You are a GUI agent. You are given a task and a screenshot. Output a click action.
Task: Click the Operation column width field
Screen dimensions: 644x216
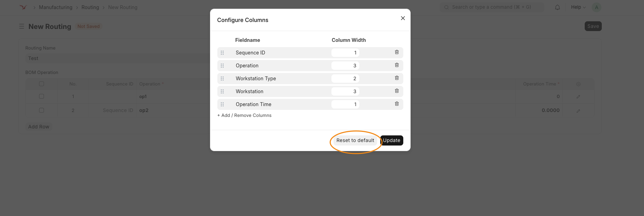click(x=345, y=66)
